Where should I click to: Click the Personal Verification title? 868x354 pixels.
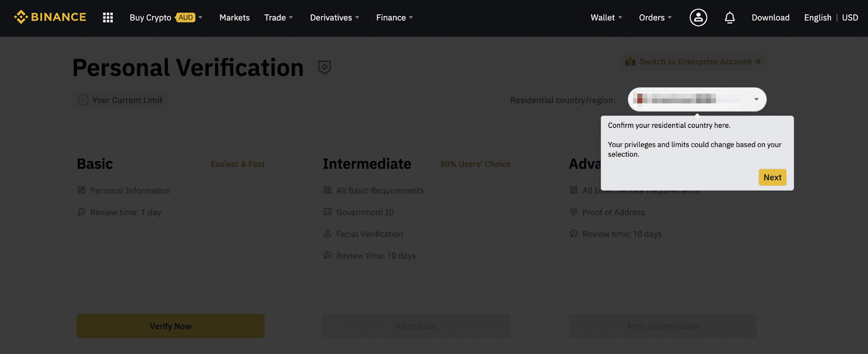click(188, 68)
